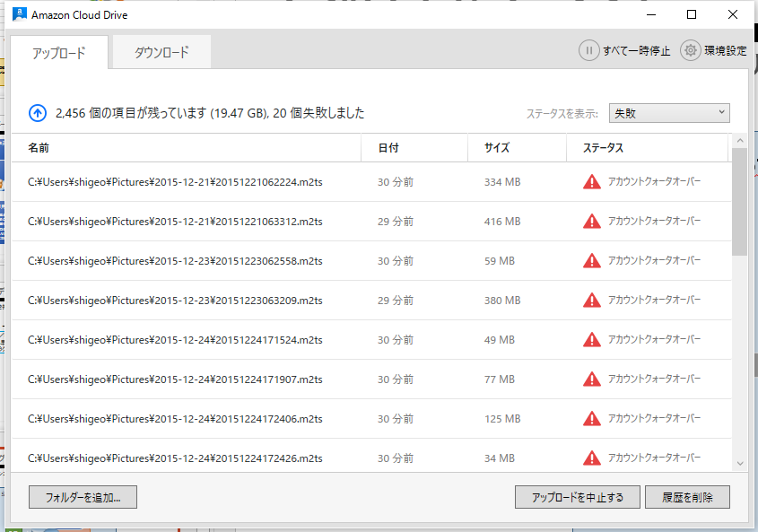Click the settings gear icon
This screenshot has height=532, width=758.
pos(691,50)
